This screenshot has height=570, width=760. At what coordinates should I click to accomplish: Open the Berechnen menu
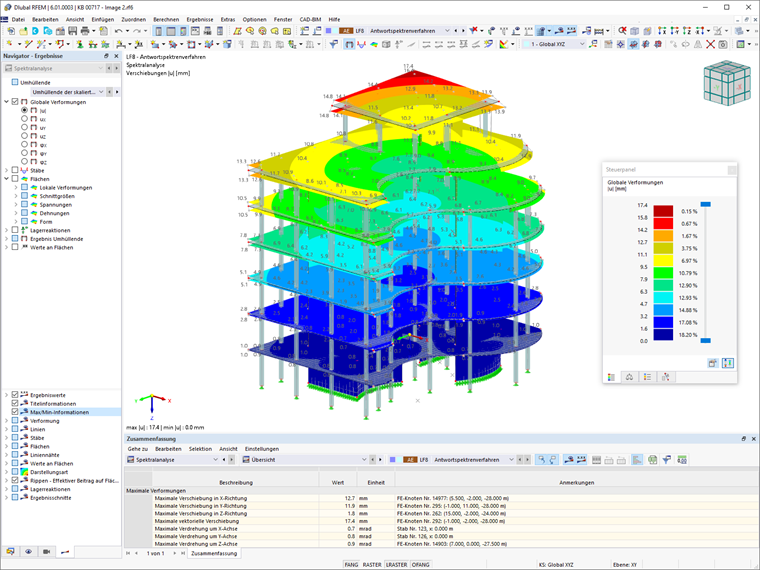point(166,19)
